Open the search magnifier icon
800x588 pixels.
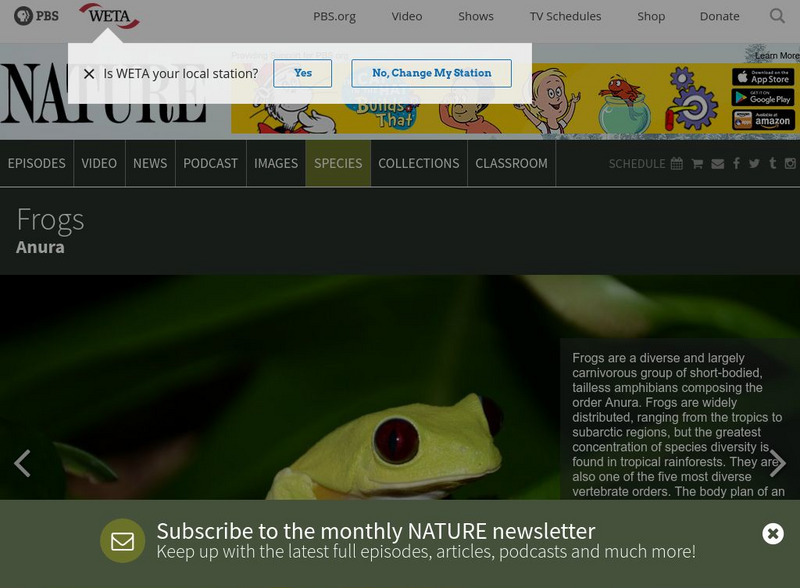click(x=777, y=16)
